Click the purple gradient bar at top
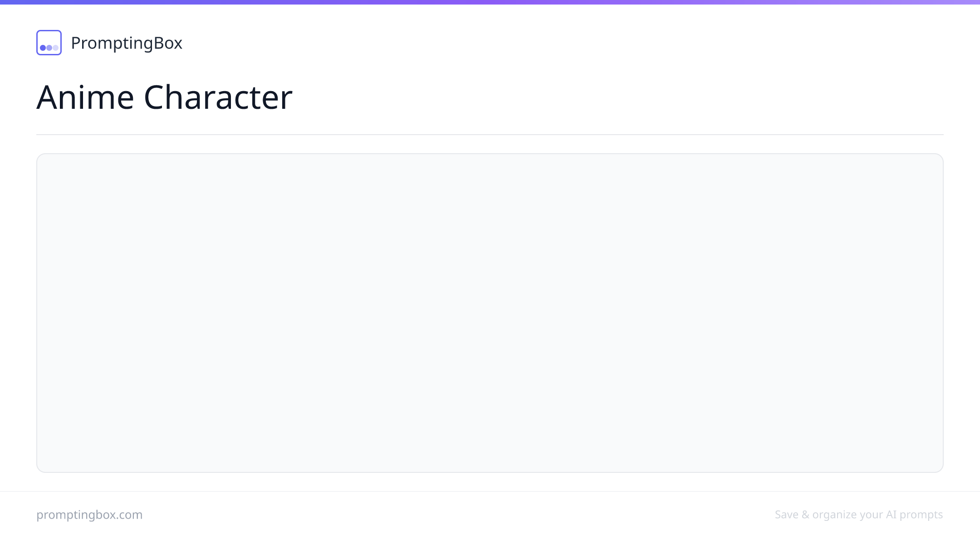The image size is (980, 544). click(x=490, y=2)
